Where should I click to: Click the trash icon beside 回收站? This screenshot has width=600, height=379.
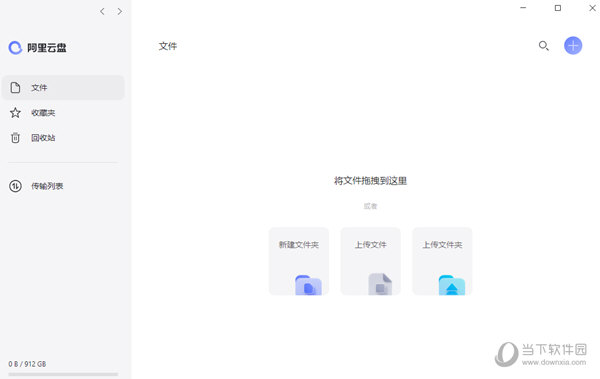[x=15, y=138]
